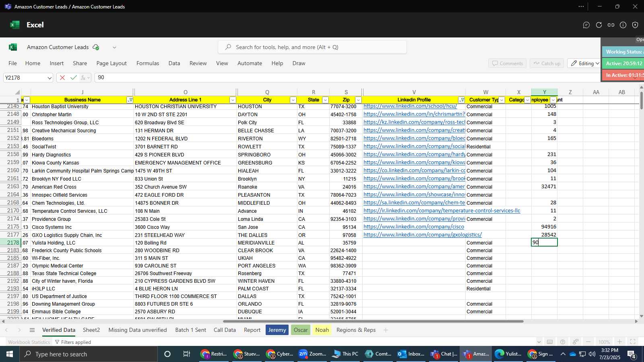Switch to the Oscar sheet tab

pos(301,330)
